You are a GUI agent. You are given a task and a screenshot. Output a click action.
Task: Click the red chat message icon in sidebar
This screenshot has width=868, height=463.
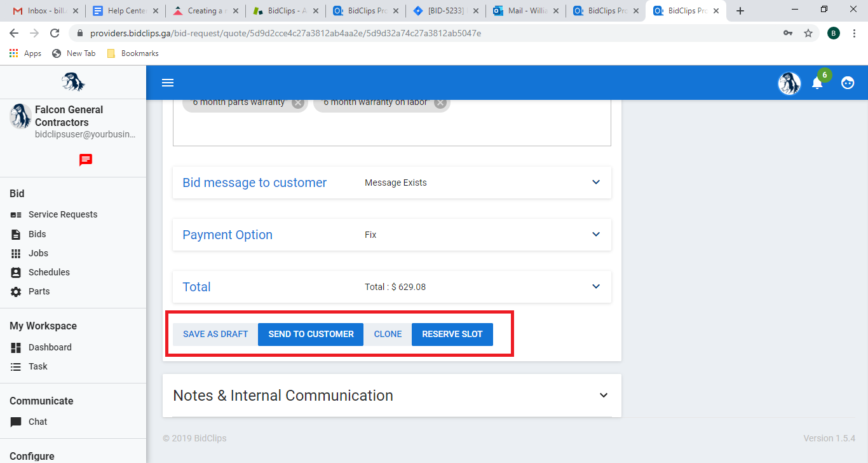(x=86, y=160)
